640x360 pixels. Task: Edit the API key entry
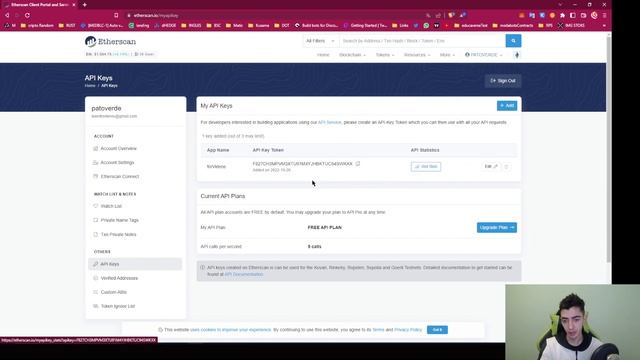pyautogui.click(x=491, y=167)
